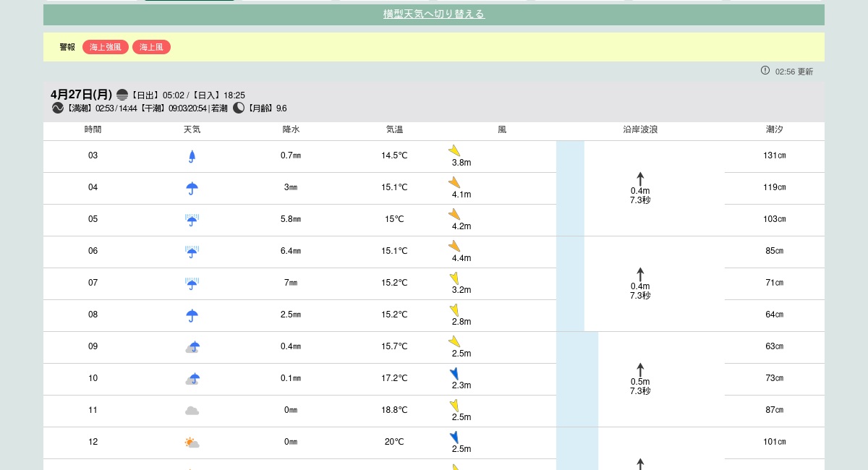
Task: Click the 2.3m blue wind arrow
Action: [454, 374]
